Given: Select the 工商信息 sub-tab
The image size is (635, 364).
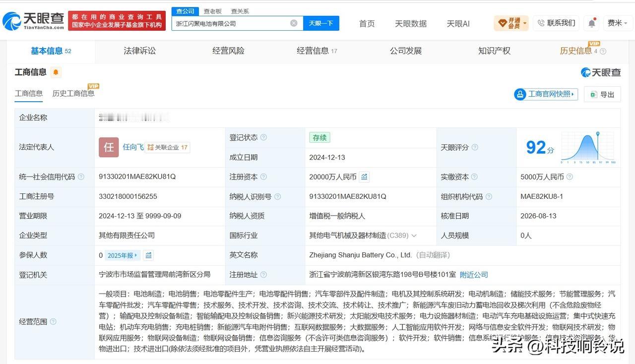Looking at the screenshot, I should (x=29, y=93).
